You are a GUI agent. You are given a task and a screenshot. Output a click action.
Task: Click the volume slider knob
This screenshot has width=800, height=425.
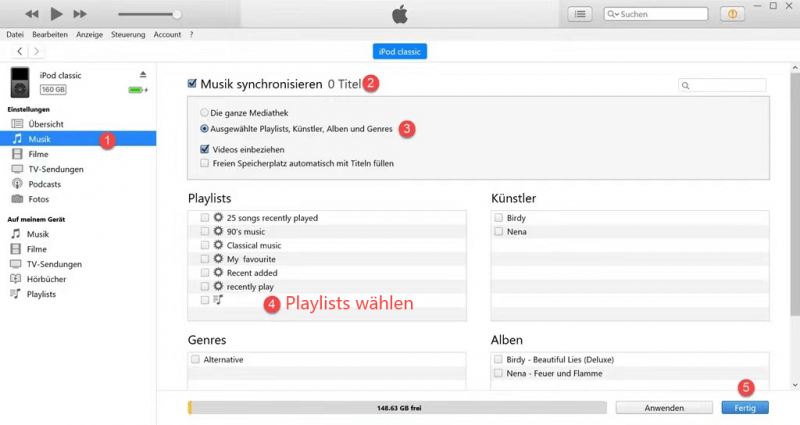point(177,14)
